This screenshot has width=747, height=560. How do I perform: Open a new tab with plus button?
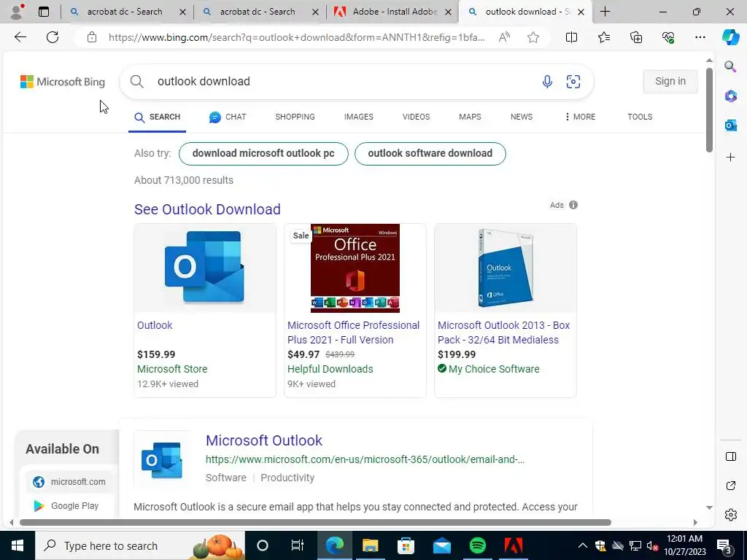(605, 12)
